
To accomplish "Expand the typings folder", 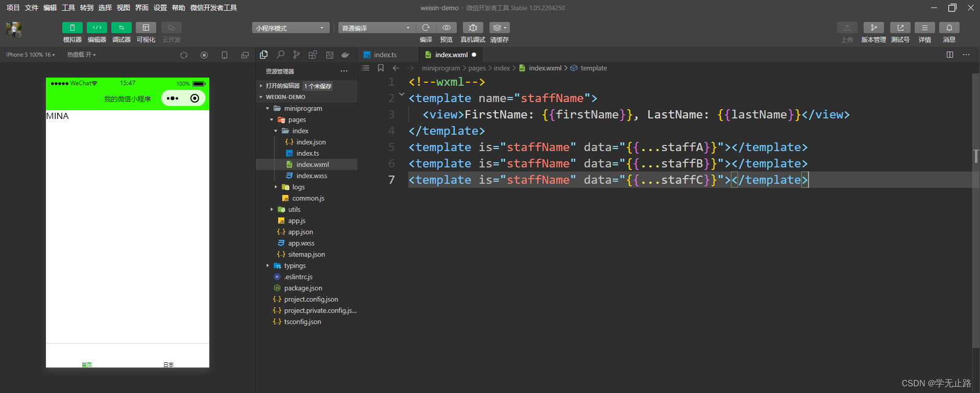I will click(x=306, y=265).
